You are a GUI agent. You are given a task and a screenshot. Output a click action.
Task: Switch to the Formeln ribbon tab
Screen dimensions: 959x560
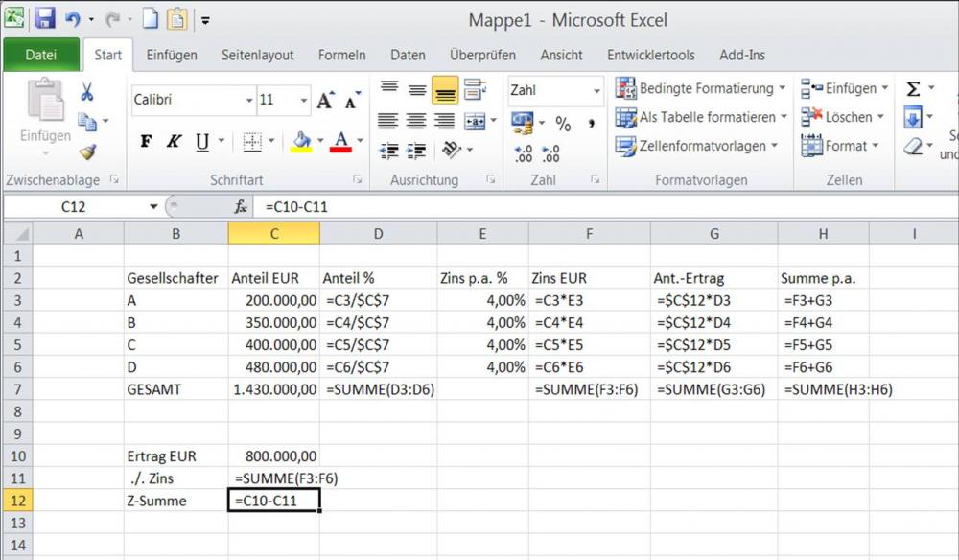click(x=341, y=55)
